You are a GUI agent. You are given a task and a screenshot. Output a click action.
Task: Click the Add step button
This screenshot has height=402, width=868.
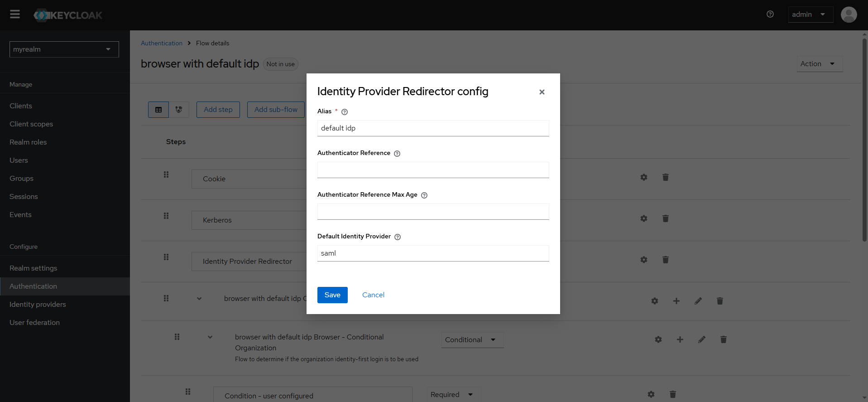coord(218,110)
